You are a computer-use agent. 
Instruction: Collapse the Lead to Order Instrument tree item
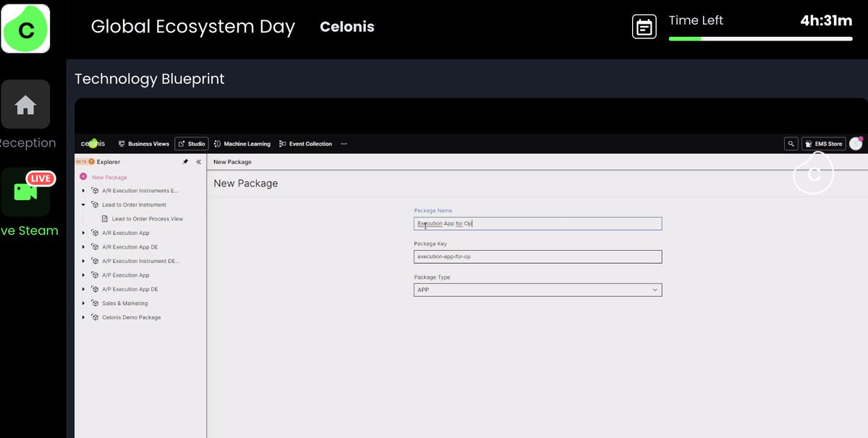(83, 204)
